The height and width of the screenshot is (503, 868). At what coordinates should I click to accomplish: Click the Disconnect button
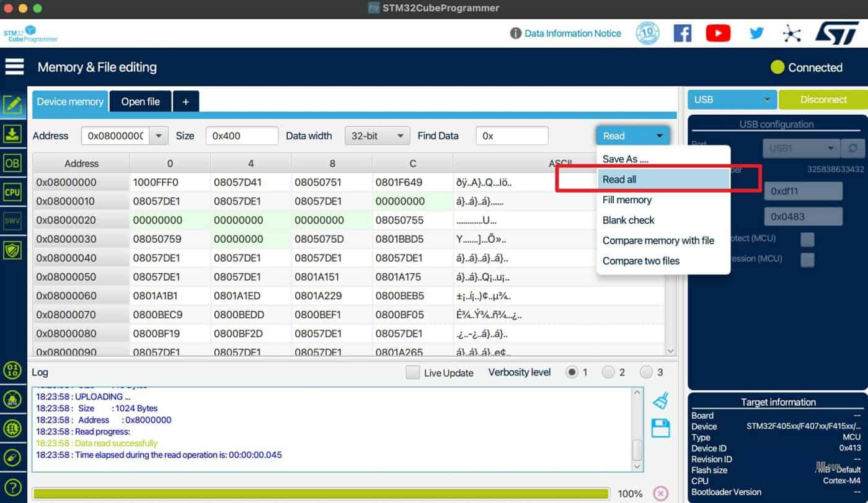[823, 100]
